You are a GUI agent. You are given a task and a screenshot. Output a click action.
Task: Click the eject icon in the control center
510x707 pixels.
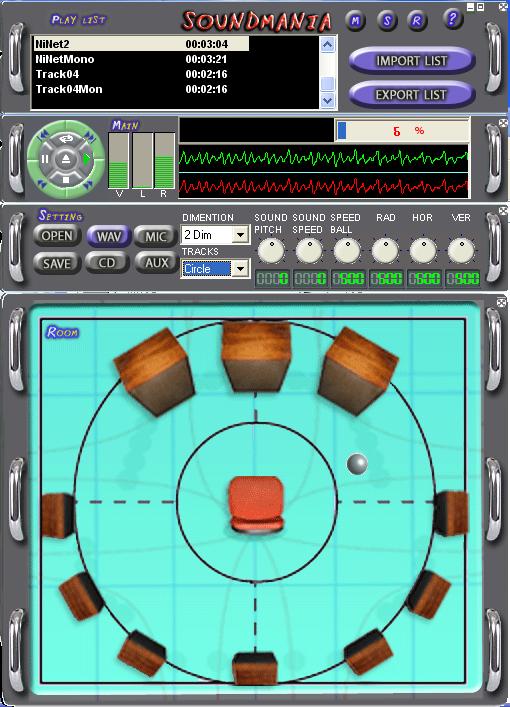pos(66,159)
